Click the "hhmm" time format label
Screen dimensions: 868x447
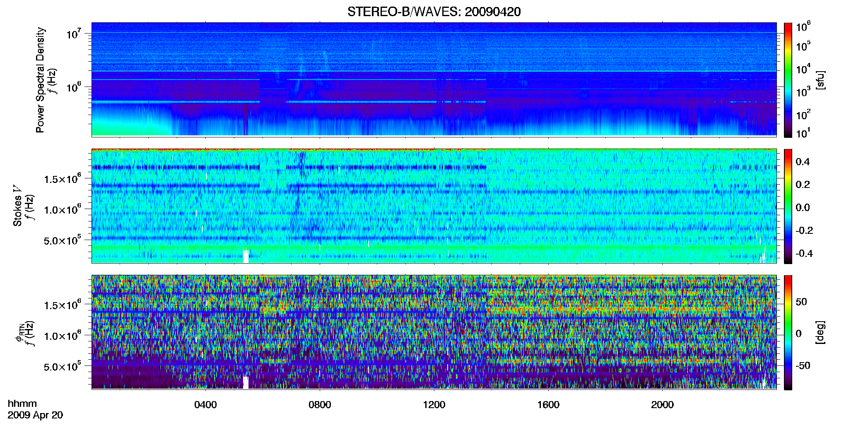click(22, 404)
